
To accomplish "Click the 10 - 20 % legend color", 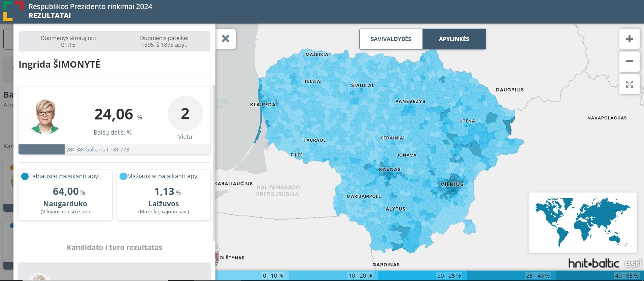I will 333,276.
